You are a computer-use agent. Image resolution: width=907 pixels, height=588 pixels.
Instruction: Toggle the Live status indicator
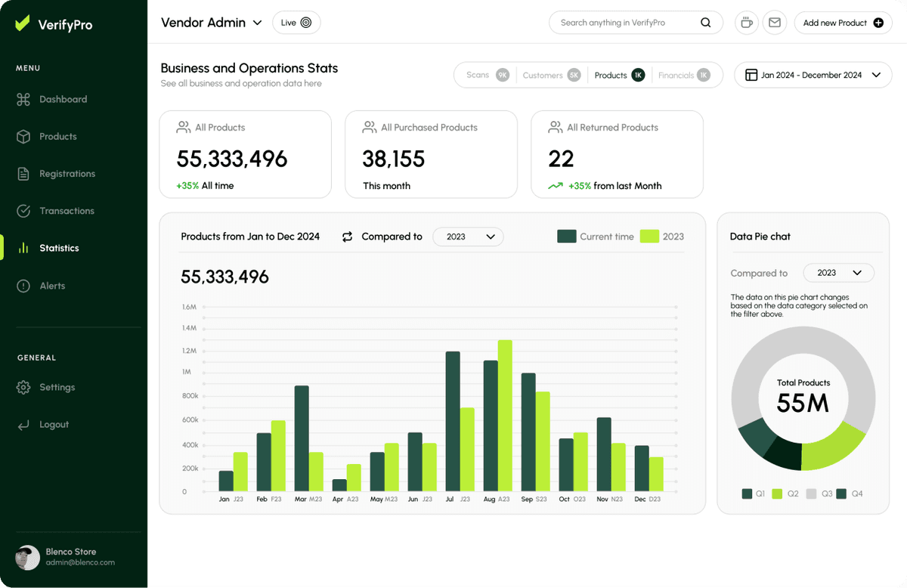pyautogui.click(x=296, y=23)
